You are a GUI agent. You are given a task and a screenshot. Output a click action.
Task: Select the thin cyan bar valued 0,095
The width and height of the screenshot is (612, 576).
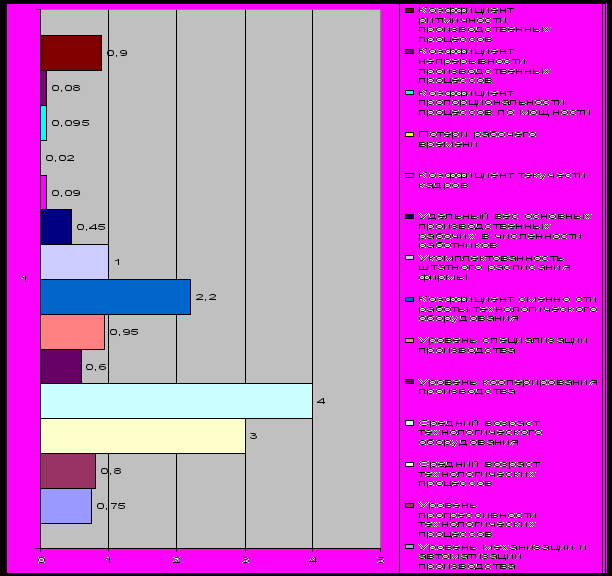[x=44, y=123]
